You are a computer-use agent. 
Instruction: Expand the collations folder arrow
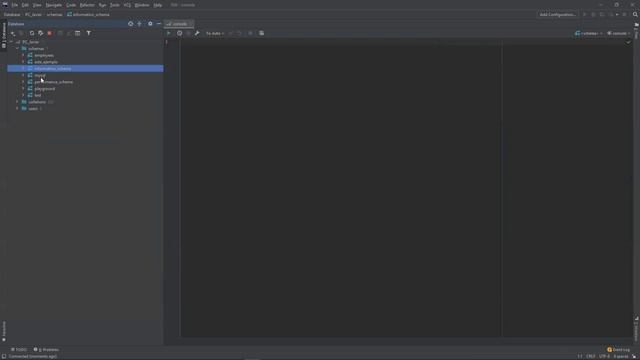tap(17, 102)
